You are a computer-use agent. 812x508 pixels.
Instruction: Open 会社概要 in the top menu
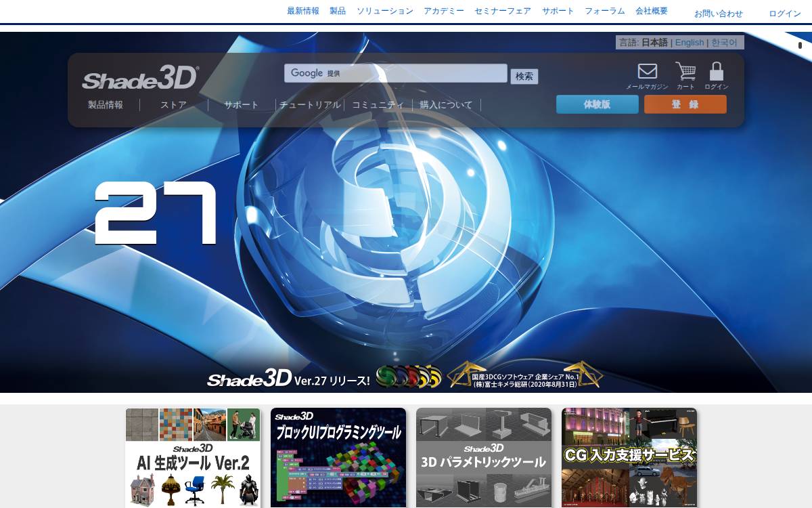point(652,11)
